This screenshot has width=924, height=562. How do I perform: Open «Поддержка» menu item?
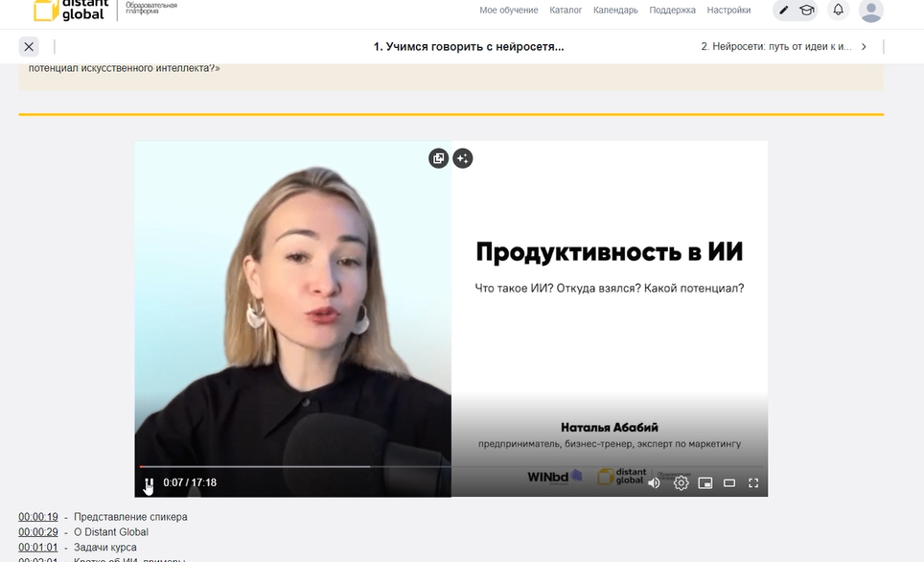(672, 10)
